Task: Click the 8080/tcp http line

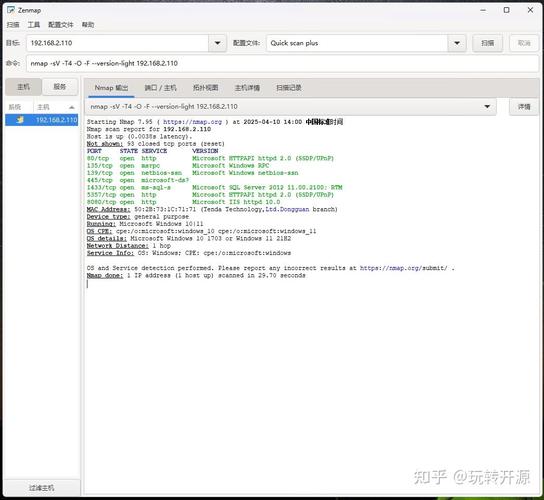Action: pos(184,202)
